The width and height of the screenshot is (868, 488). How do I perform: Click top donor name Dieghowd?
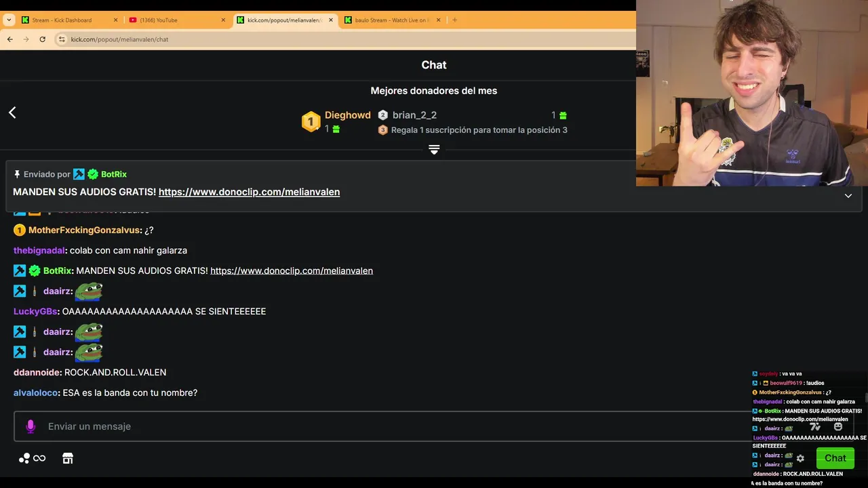348,115
